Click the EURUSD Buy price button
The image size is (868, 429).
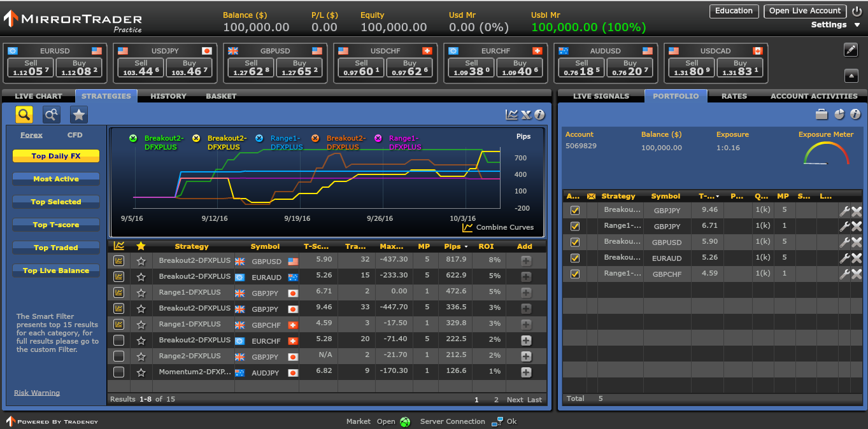click(x=80, y=67)
